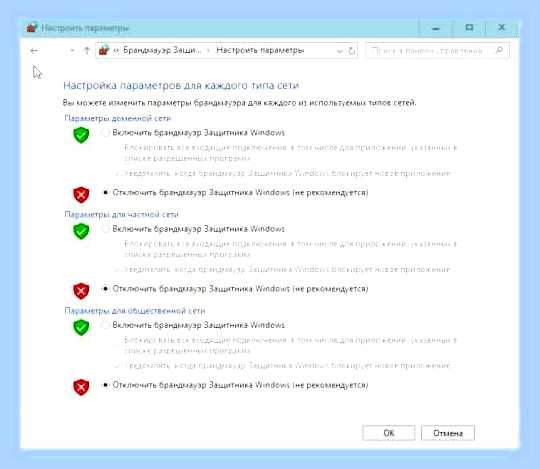Enable firewall for public network
This screenshot has height=469, width=540.
(x=105, y=325)
